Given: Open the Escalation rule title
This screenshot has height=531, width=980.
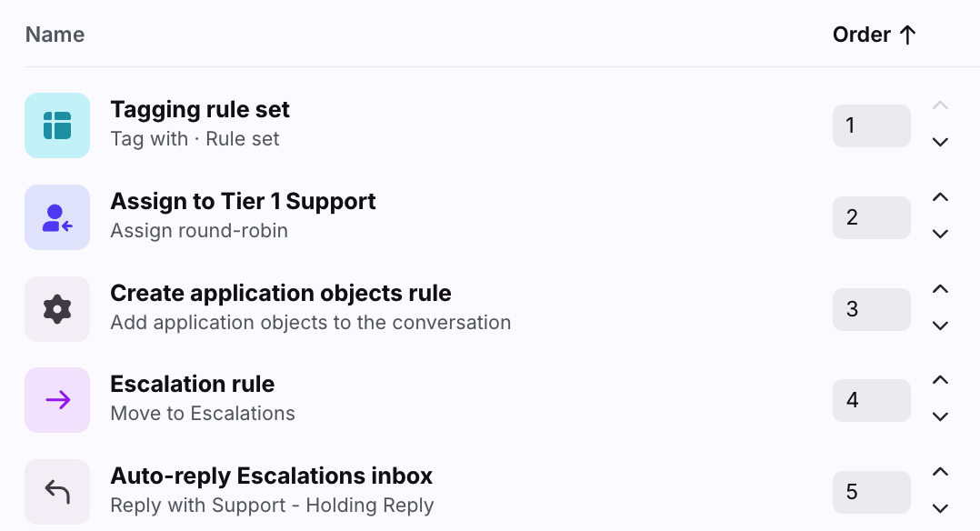Looking at the screenshot, I should [193, 384].
